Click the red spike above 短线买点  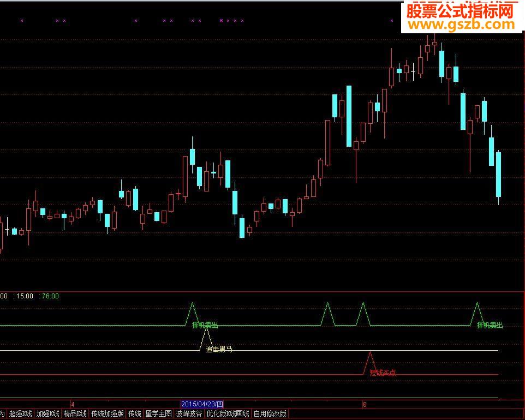(370, 363)
